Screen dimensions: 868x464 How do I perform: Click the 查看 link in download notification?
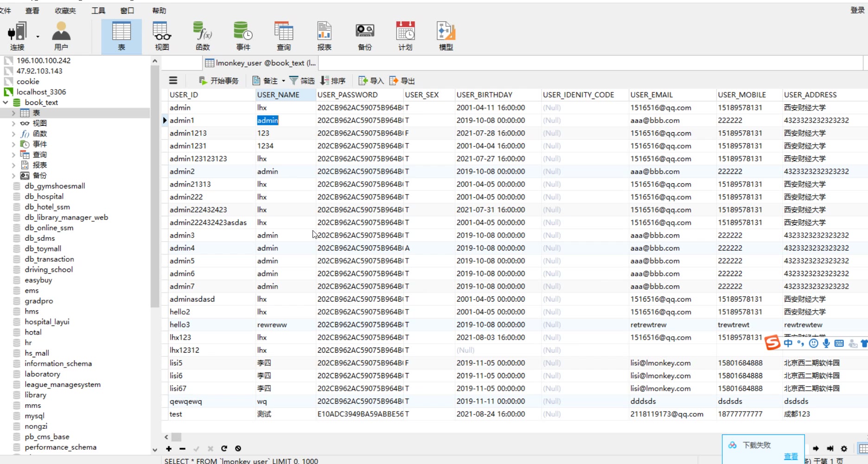(791, 457)
